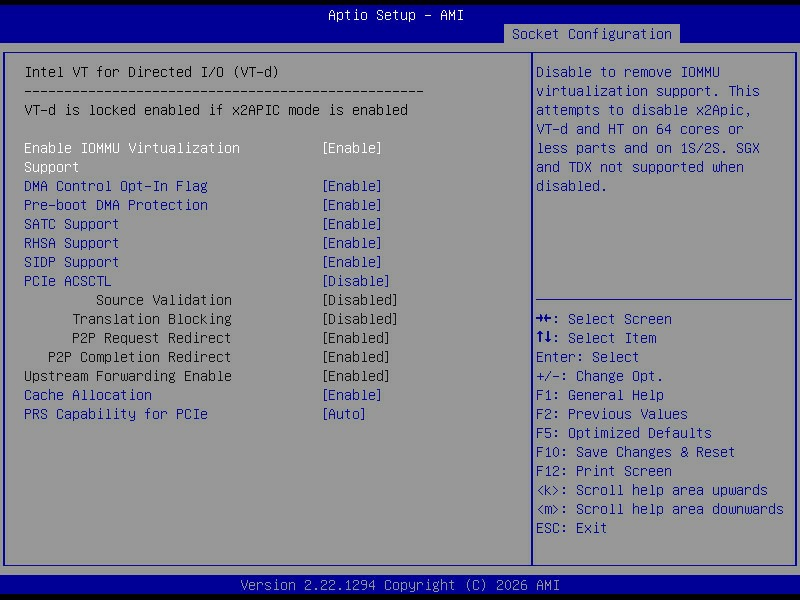800x600 pixels.
Task: Click the Aptio Setup - AMI title
Action: 396,15
